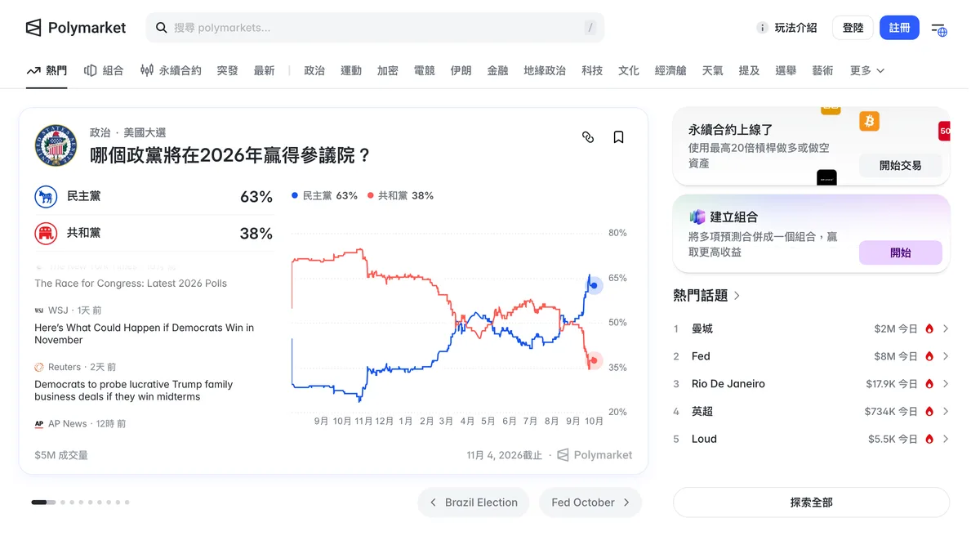Open Rio De Janeiro topic chevron
The height and width of the screenshot is (536, 980).
[946, 384]
